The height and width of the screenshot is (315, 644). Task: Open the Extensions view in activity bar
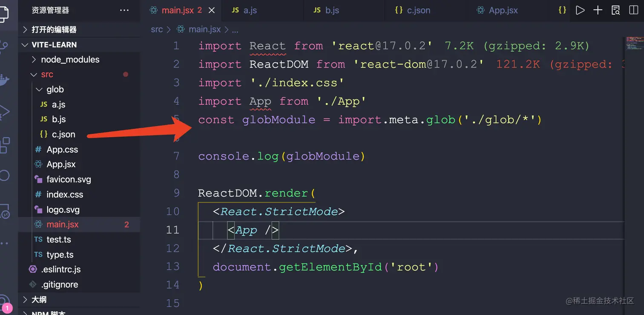tap(4, 145)
